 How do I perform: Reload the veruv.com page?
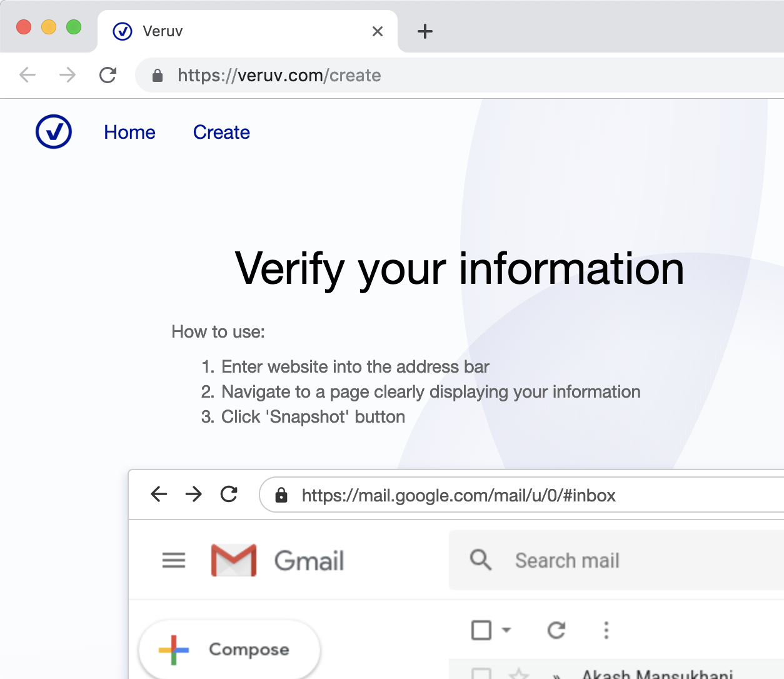[108, 75]
